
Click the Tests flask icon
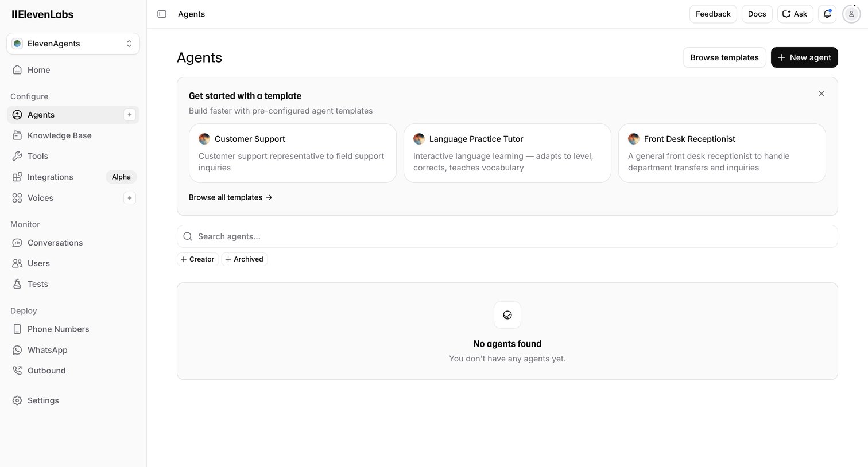point(17,284)
